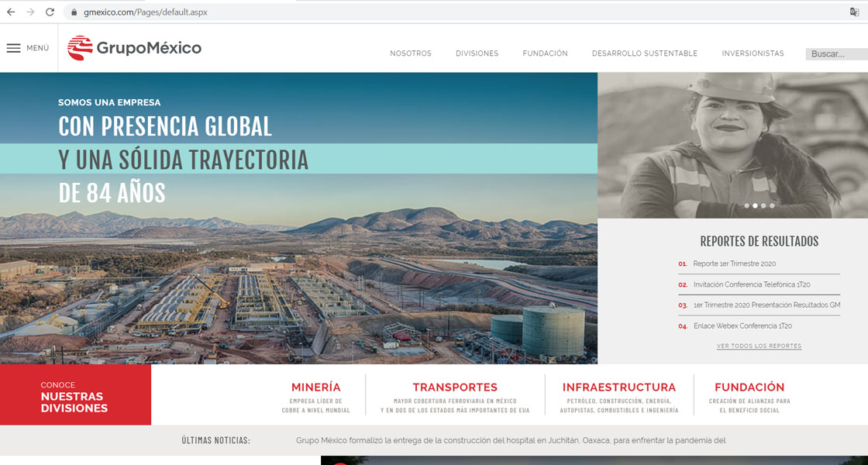Open the INVERSIONISTAS menu item
Image resolution: width=868 pixels, height=465 pixels.
(x=753, y=53)
